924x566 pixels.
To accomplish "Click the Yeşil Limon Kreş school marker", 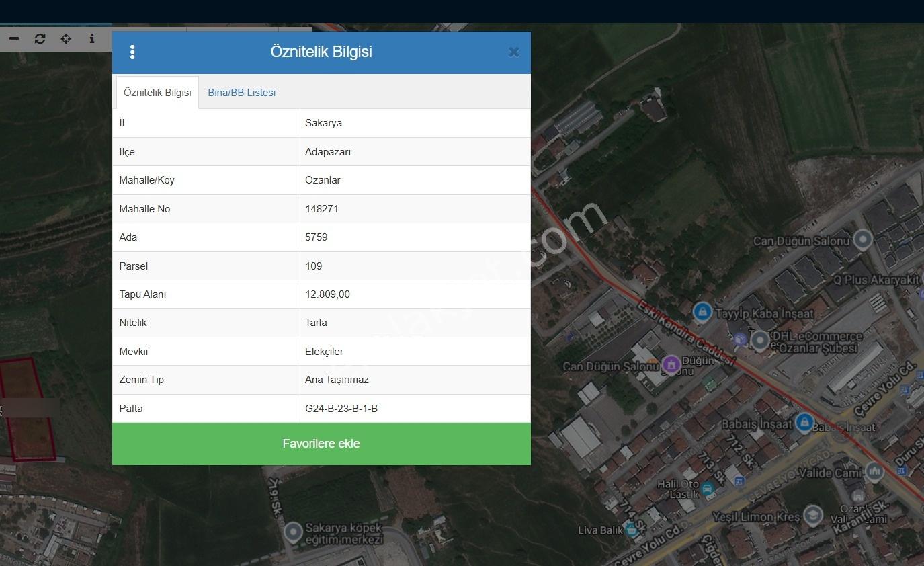I will click(x=813, y=516).
